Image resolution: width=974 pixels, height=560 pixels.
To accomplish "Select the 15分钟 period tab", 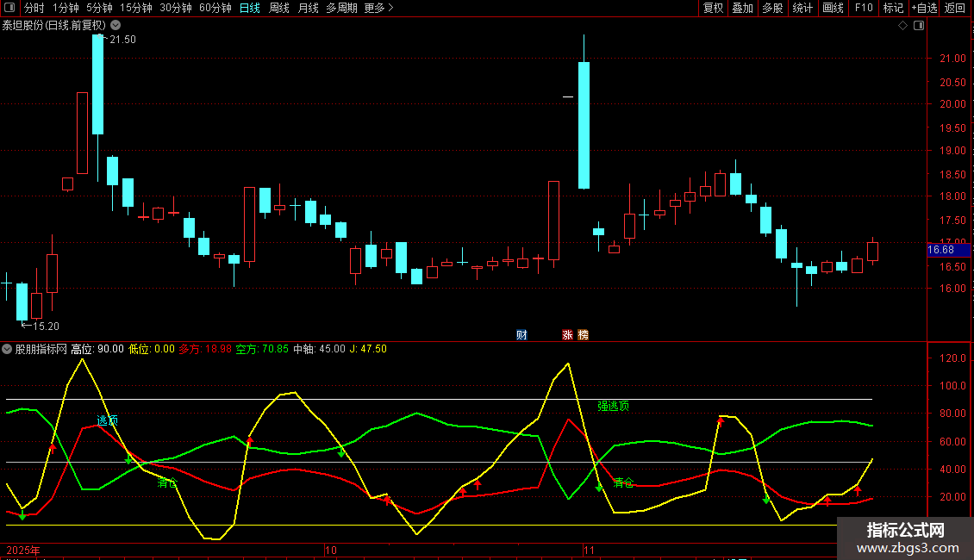I will click(136, 8).
